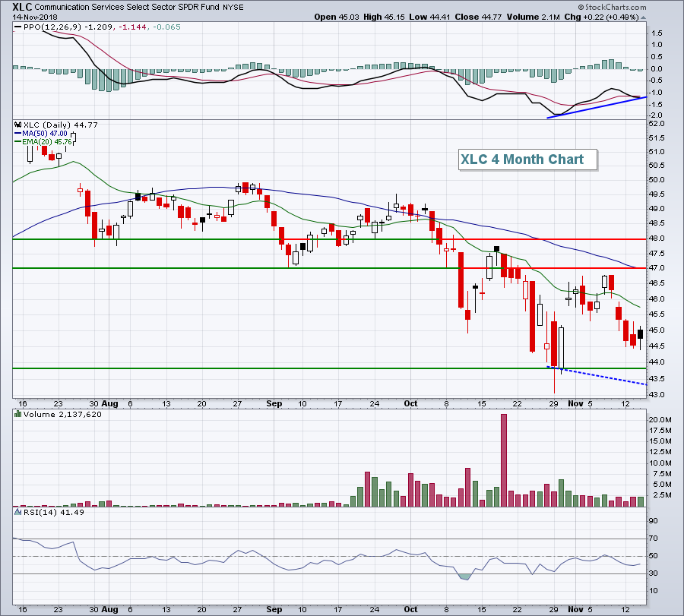This screenshot has height=616, width=684.
Task: Click the tallest volume spike bar in October
Action: click(x=504, y=460)
